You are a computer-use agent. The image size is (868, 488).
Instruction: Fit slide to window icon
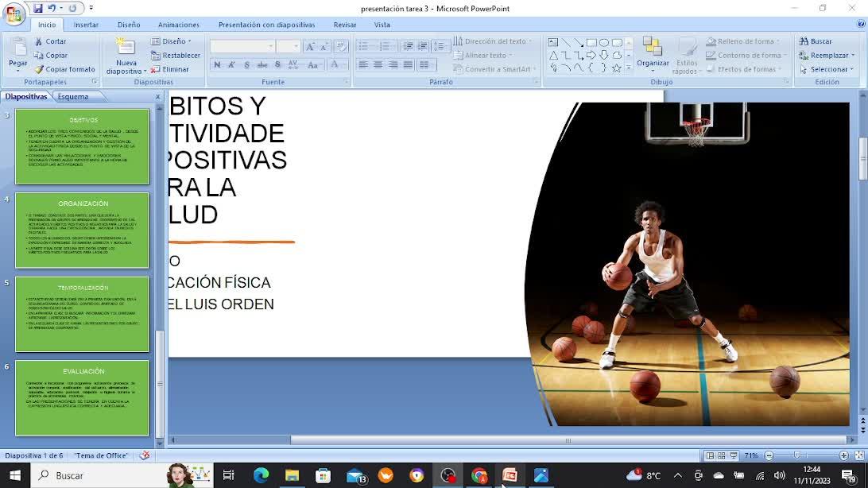(x=859, y=455)
